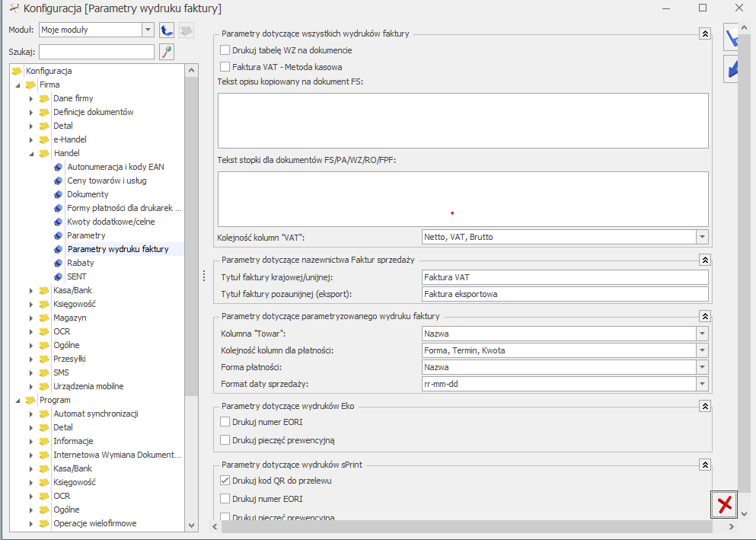Collapse the Program tree node
The image size is (756, 540).
click(18, 401)
